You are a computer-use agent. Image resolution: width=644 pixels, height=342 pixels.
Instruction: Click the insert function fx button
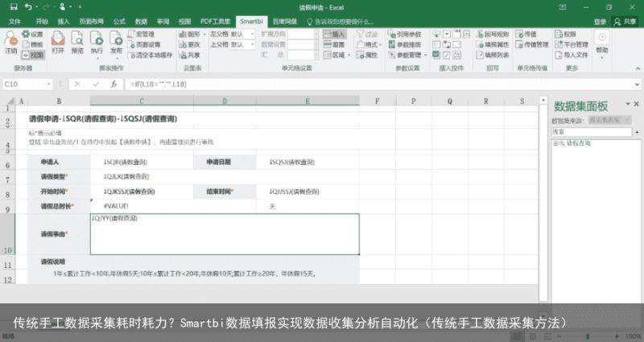(x=114, y=84)
